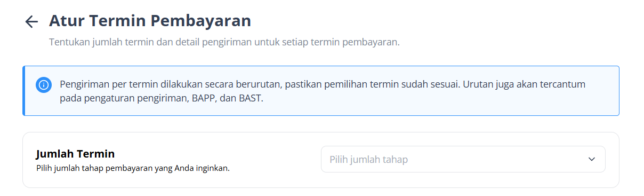Click the 'pada pengaturan pengiriman' banner line

tap(162, 99)
